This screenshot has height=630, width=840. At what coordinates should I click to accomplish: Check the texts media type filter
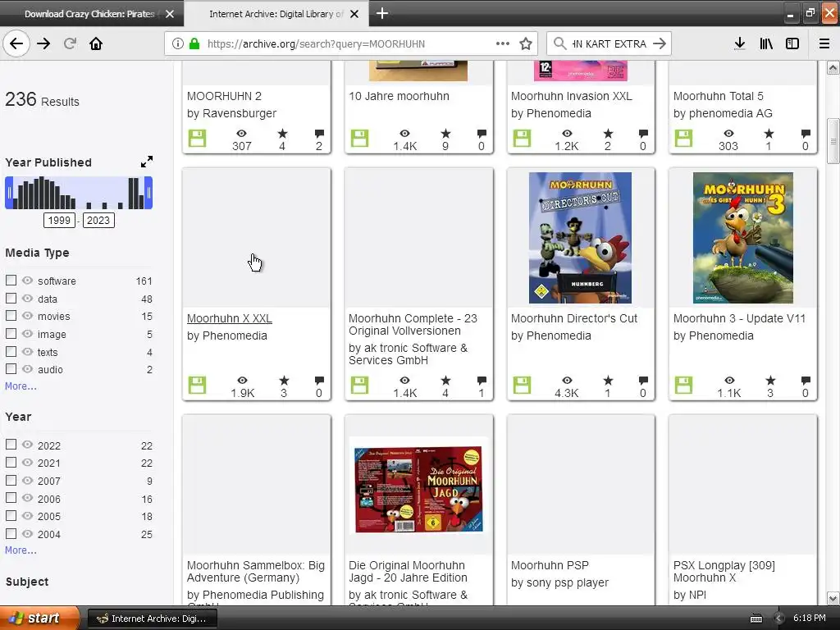pyautogui.click(x=11, y=351)
